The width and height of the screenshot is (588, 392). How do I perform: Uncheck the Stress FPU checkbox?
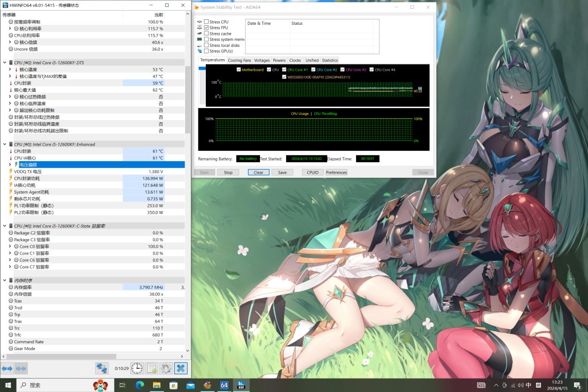click(206, 28)
